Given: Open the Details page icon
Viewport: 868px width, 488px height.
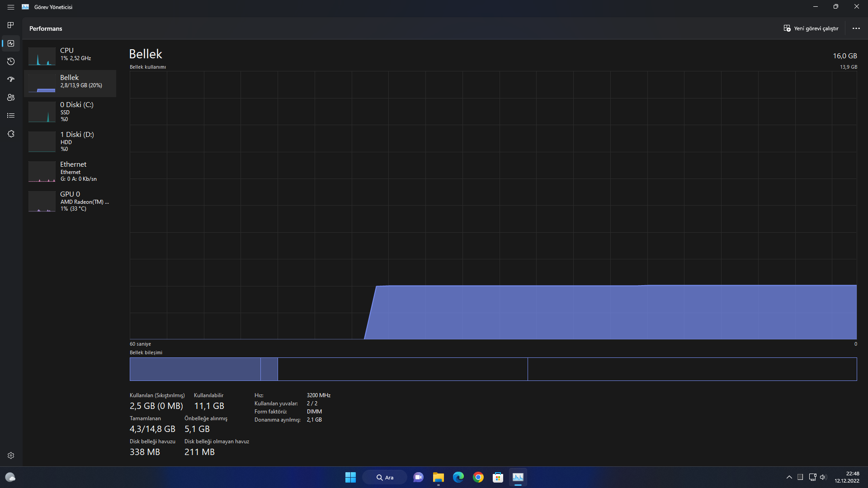Looking at the screenshot, I should pyautogui.click(x=11, y=116).
